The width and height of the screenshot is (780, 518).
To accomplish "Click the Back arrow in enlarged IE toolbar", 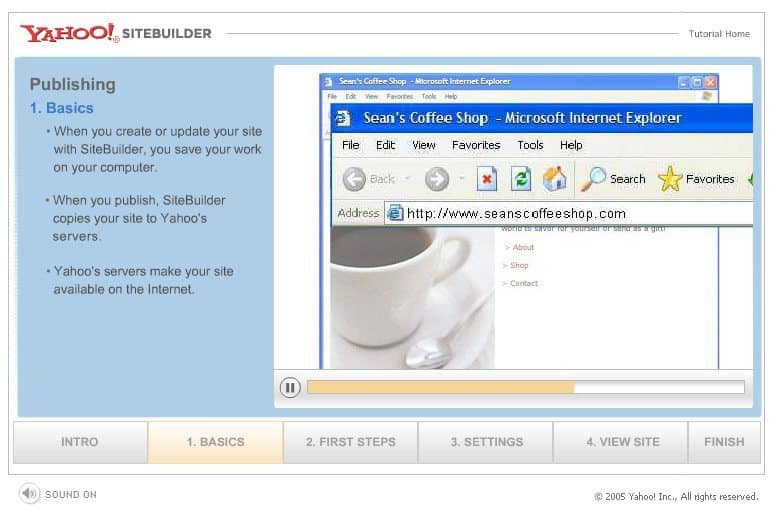I will pyautogui.click(x=354, y=179).
